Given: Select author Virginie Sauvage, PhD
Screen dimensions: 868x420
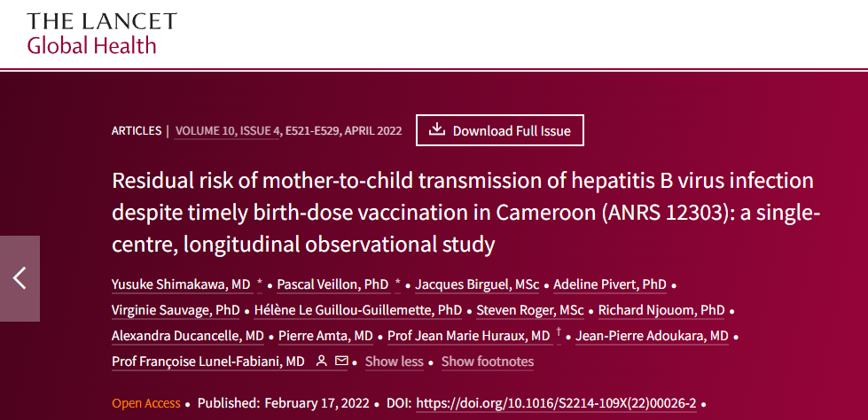Looking at the screenshot, I should pyautogui.click(x=176, y=310).
